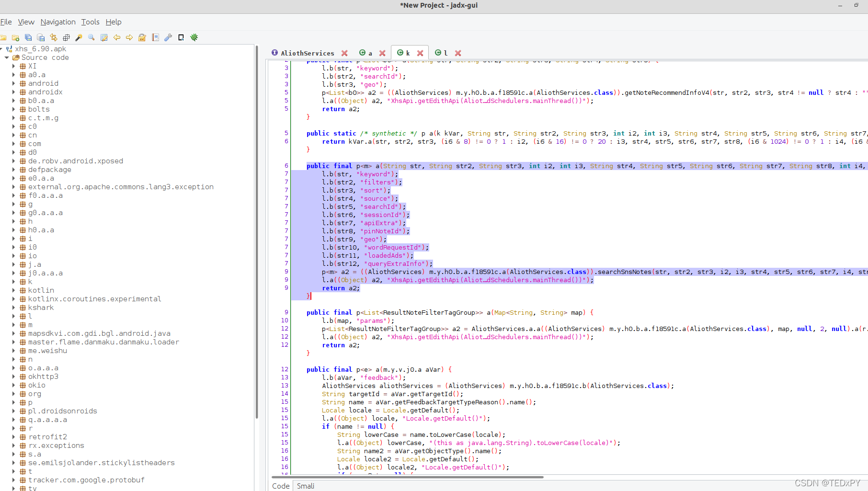Close the 'a' class tab
868x491 pixels.
[x=382, y=53]
